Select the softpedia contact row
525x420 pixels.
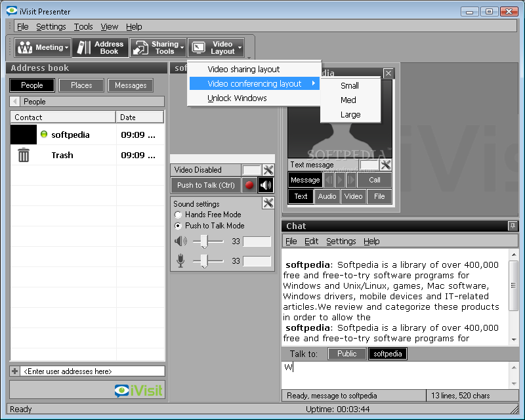tap(87, 135)
